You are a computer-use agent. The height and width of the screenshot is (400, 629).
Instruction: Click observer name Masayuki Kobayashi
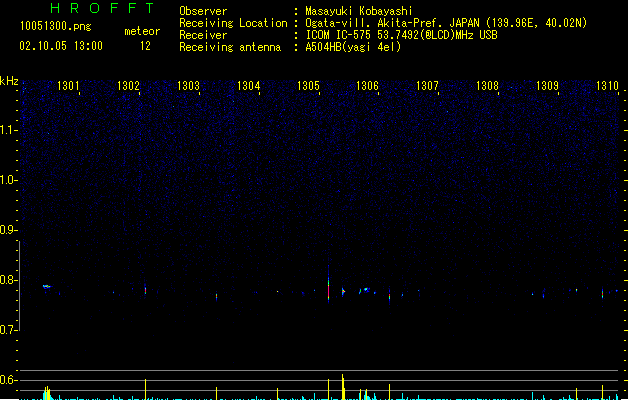point(359,11)
